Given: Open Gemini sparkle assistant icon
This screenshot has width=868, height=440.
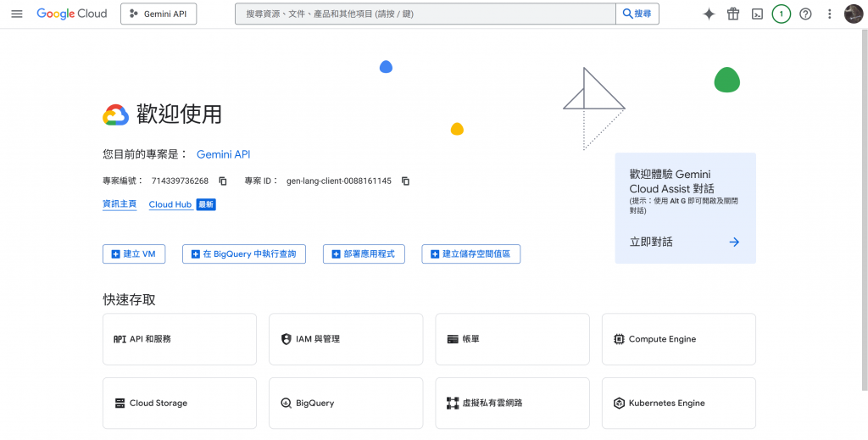Looking at the screenshot, I should [709, 14].
